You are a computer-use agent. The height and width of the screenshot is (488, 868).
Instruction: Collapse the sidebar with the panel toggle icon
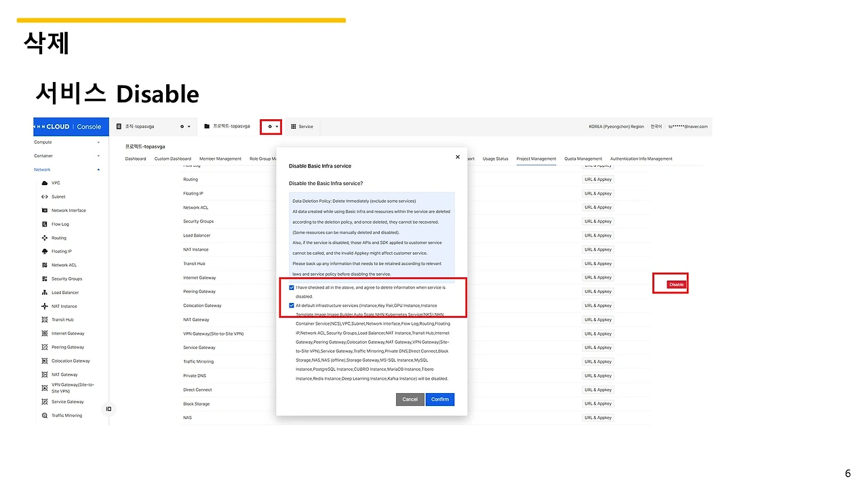[x=108, y=409]
